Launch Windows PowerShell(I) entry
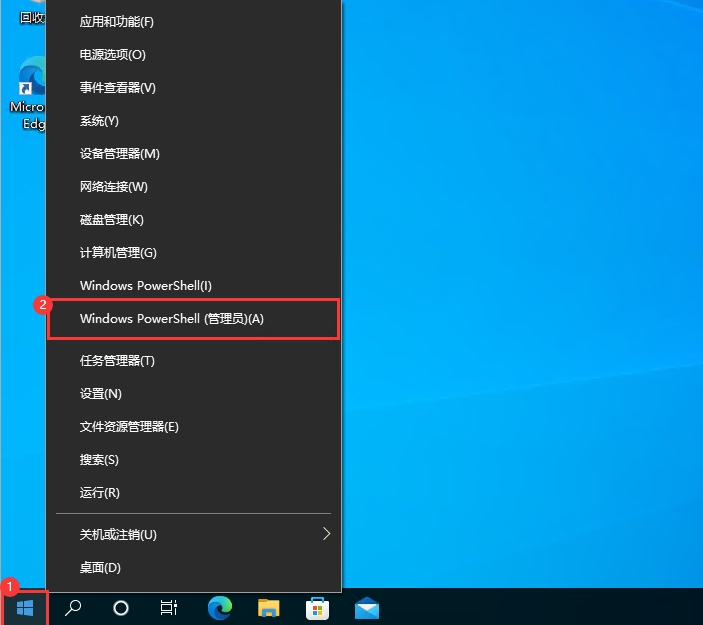The image size is (703, 625). (194, 286)
